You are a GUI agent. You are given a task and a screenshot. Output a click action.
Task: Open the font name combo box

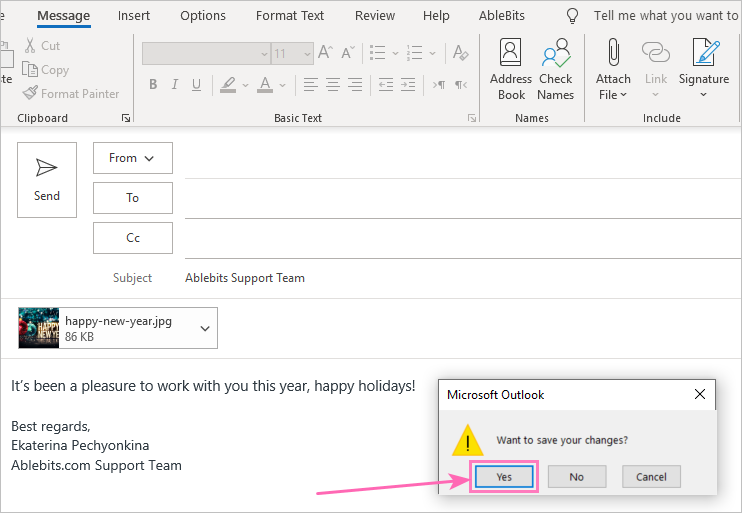click(206, 53)
